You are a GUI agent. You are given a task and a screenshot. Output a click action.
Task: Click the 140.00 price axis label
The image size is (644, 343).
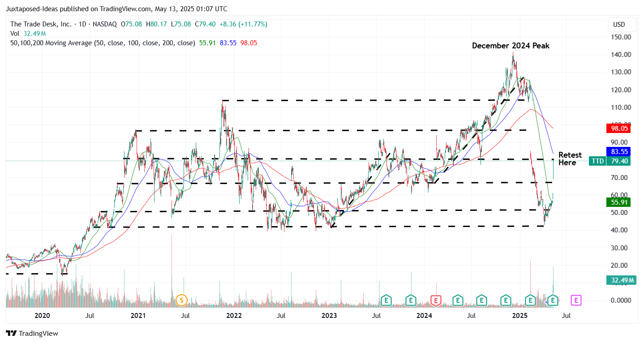(x=622, y=55)
